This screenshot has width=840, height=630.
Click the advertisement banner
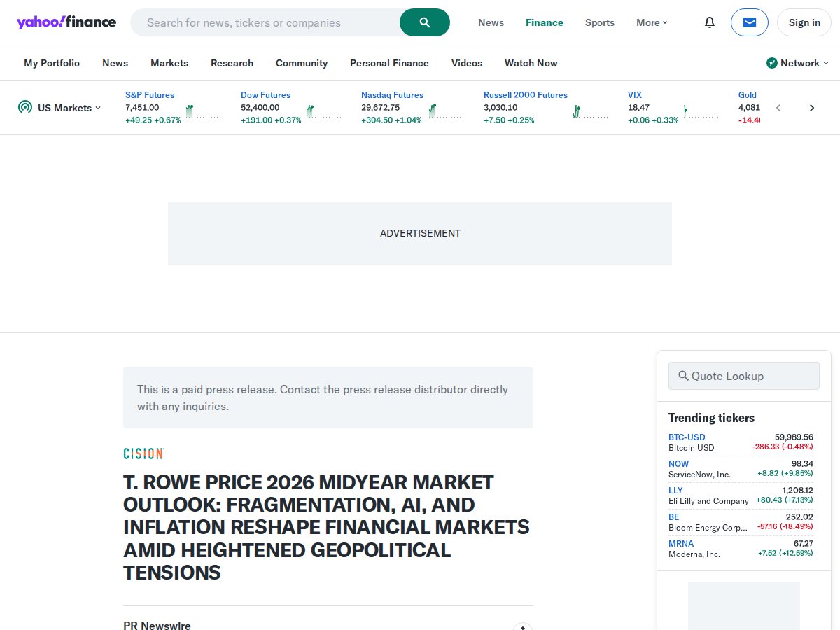point(420,234)
